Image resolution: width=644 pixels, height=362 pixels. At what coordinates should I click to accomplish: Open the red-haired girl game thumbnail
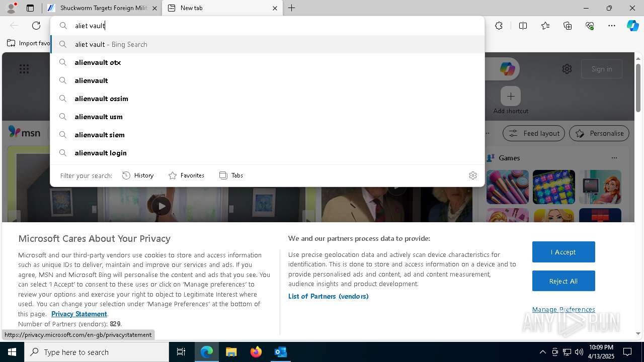600,187
